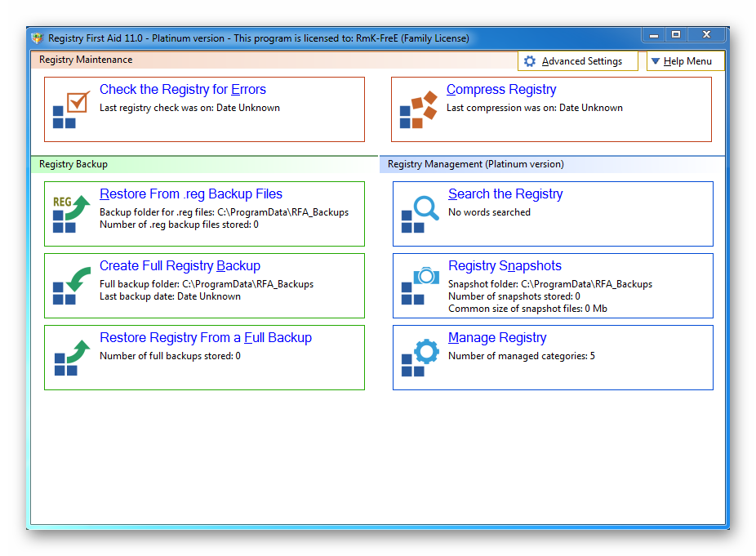Select Create Full Registry Backup link
Screen dimensions: 756x556
[x=180, y=265]
